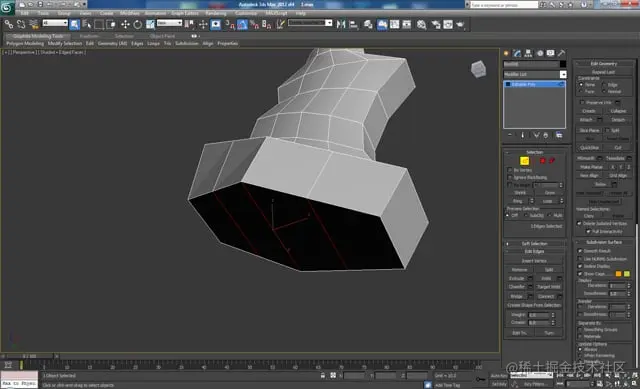Toggle Delete Isolated Vertices checkbox

pos(579,223)
